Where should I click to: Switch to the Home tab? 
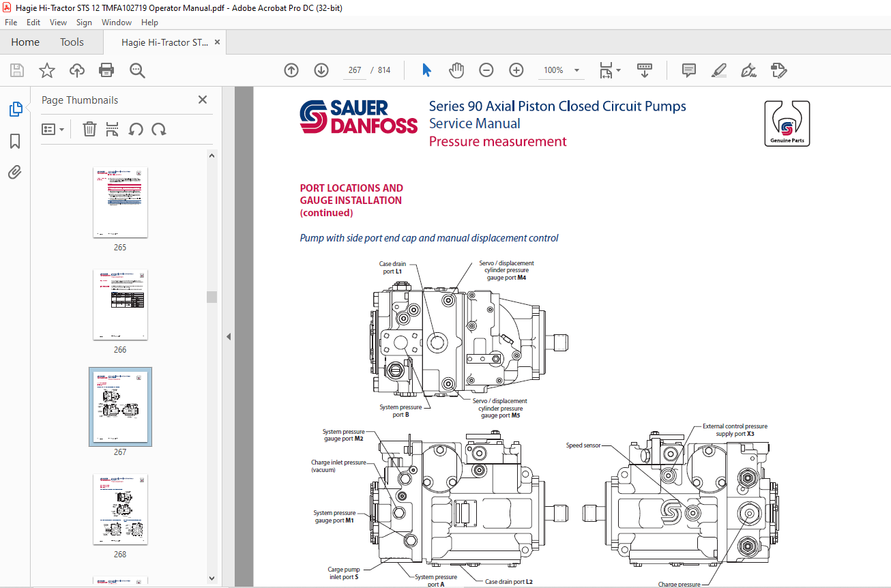pos(25,42)
